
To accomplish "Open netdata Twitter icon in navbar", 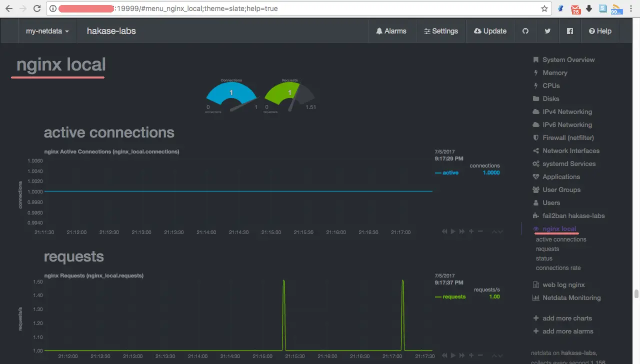I will coord(547,31).
